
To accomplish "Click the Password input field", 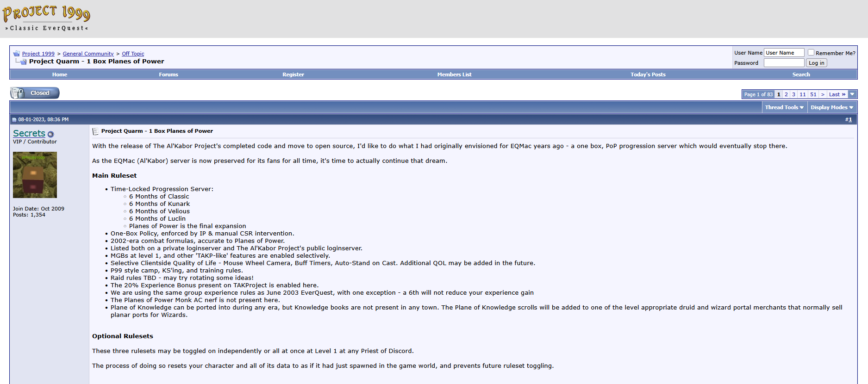I will (784, 62).
